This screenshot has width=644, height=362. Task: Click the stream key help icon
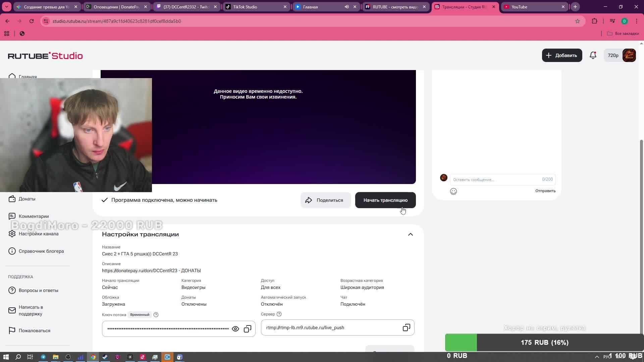pos(156,315)
